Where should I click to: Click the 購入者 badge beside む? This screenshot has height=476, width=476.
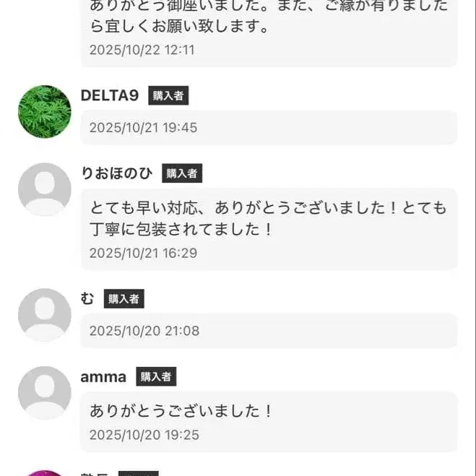tap(124, 299)
